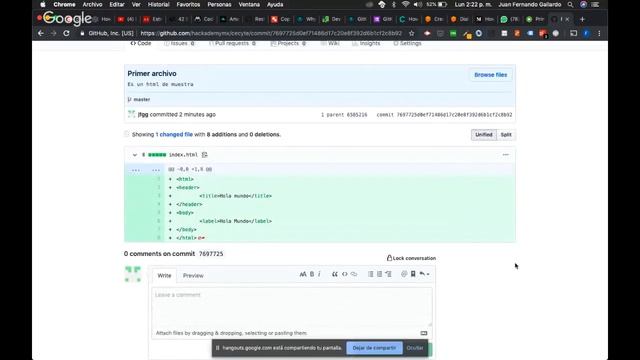Open the saved replies arrow dropdown
The height and width of the screenshot is (360, 640).
[424, 274]
